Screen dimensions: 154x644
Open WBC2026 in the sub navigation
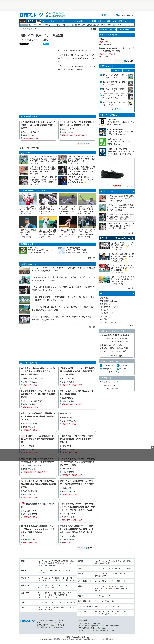click(x=38, y=25)
